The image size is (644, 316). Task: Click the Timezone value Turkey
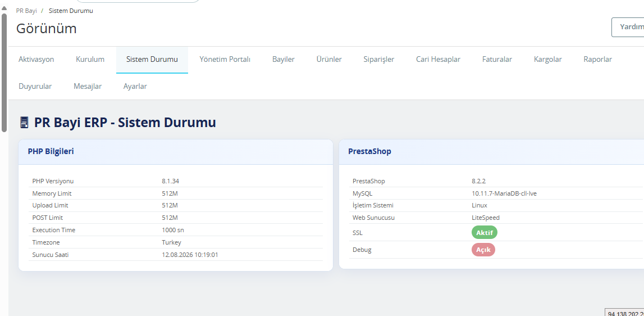[x=171, y=242]
